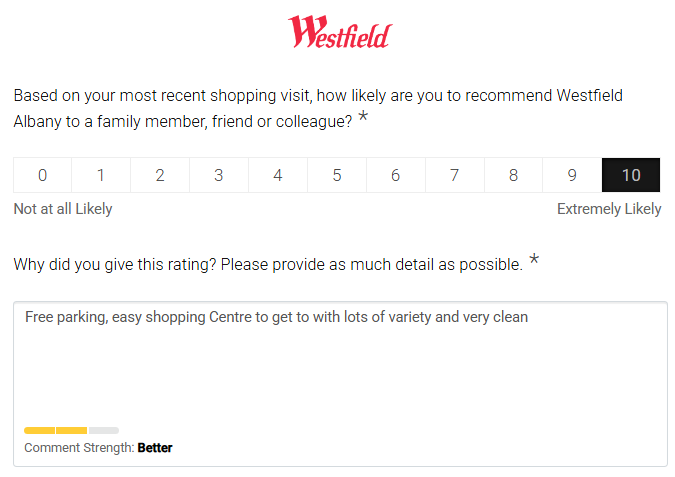Click the 'Why did you give this rating' question

pos(268,265)
